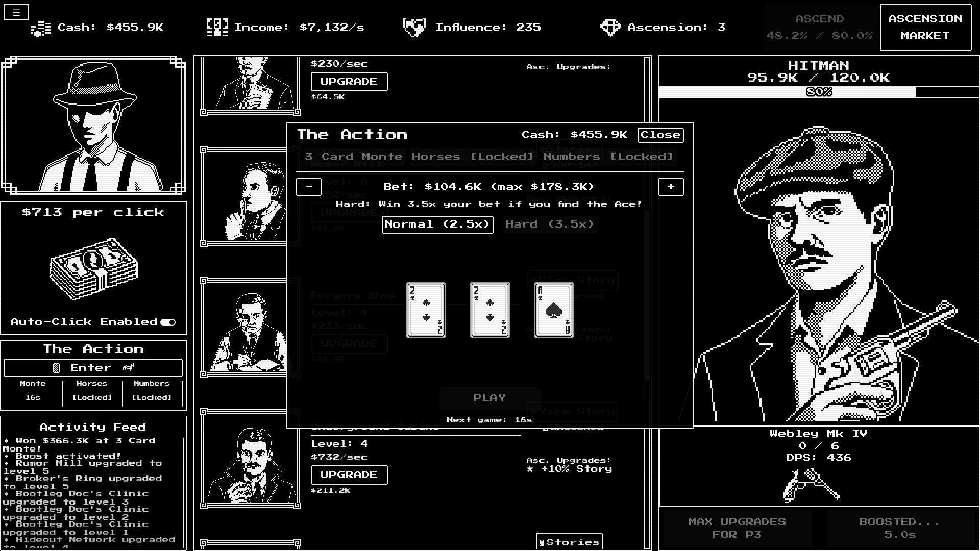This screenshot has height=551, width=980.
Task: Click Enter under The Action
Action: point(93,368)
